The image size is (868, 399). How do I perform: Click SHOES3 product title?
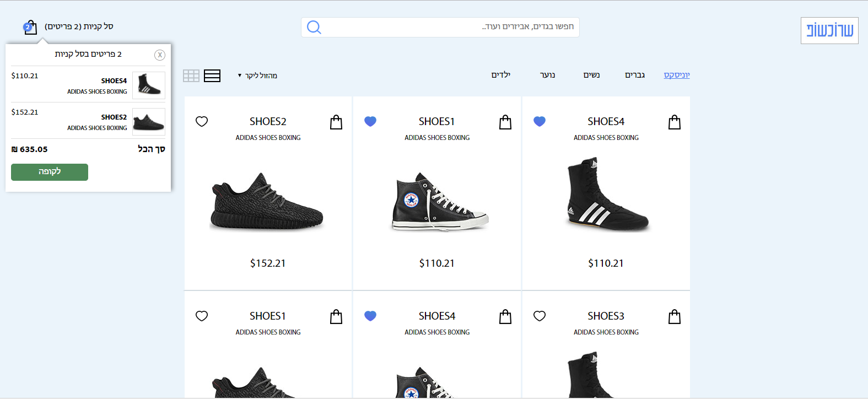(606, 316)
